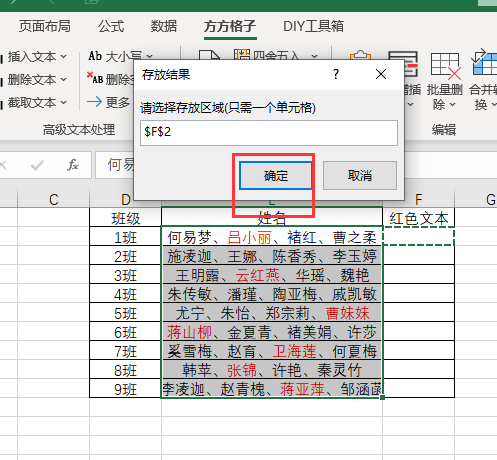This screenshot has width=497, height=460.
Task: Open the 存放结果 dialog help question mark
Action: pos(336,74)
